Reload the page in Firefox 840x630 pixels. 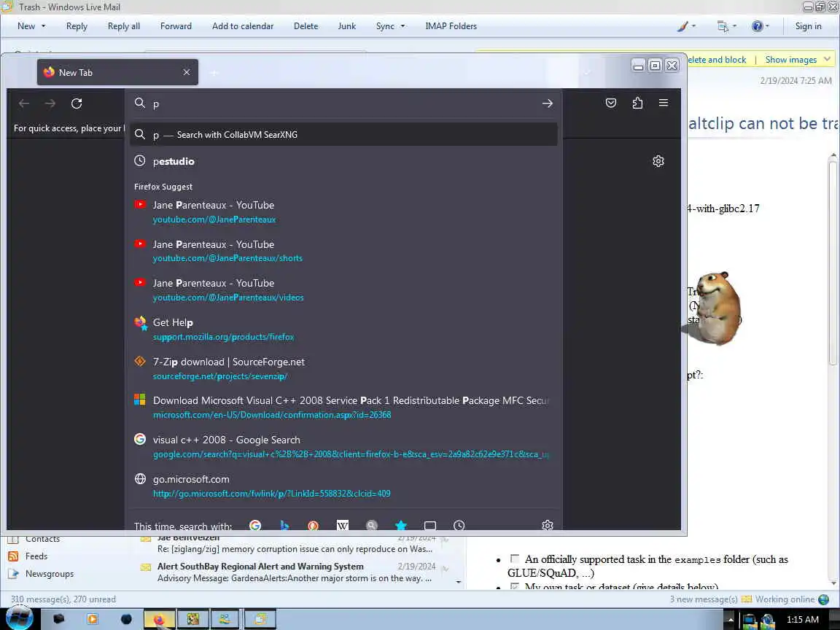click(77, 104)
